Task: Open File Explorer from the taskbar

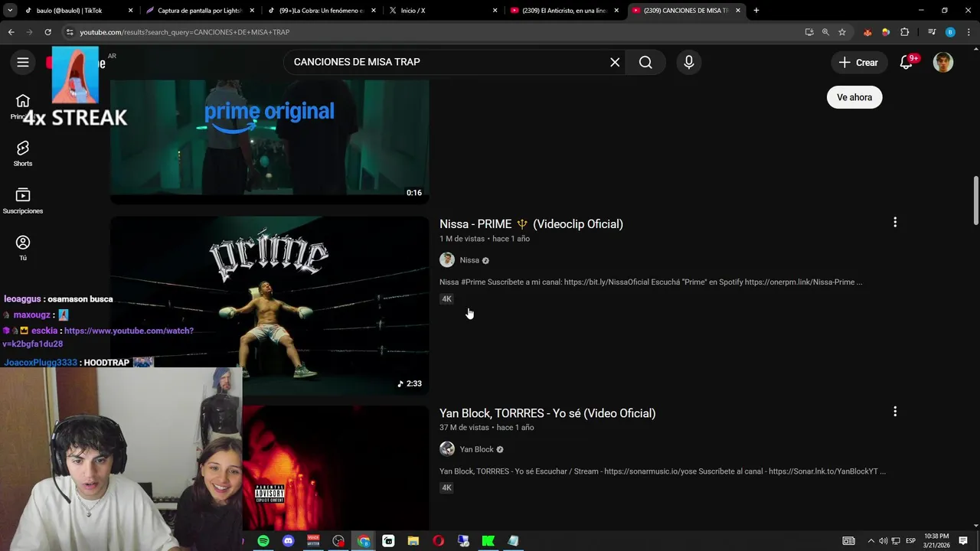Action: point(413,541)
